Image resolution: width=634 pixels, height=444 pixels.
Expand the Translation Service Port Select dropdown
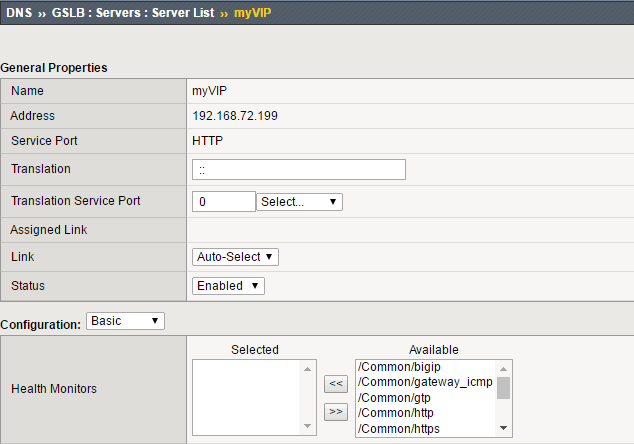click(300, 202)
